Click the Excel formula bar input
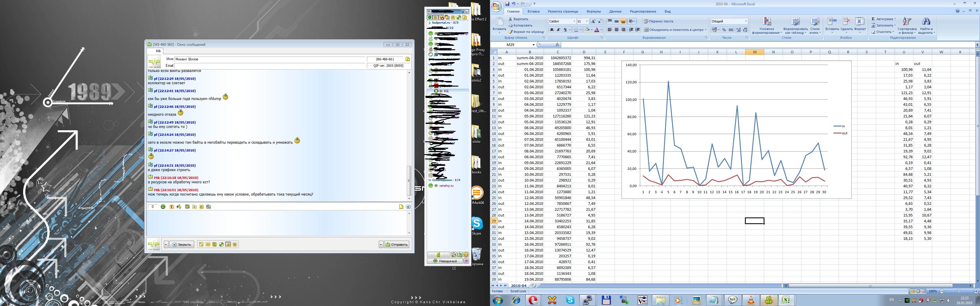Screen dimensions: 980x306 coord(769,45)
